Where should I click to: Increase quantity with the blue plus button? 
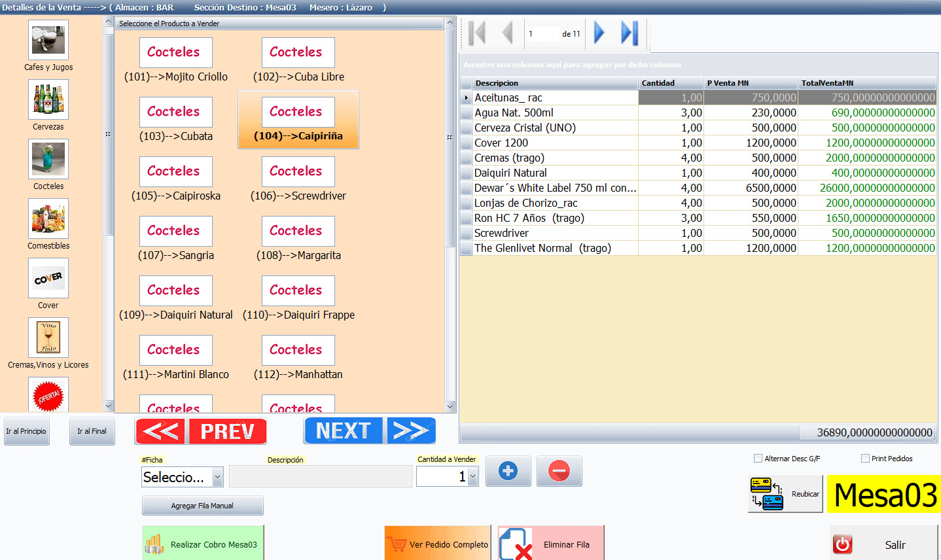[x=508, y=470]
